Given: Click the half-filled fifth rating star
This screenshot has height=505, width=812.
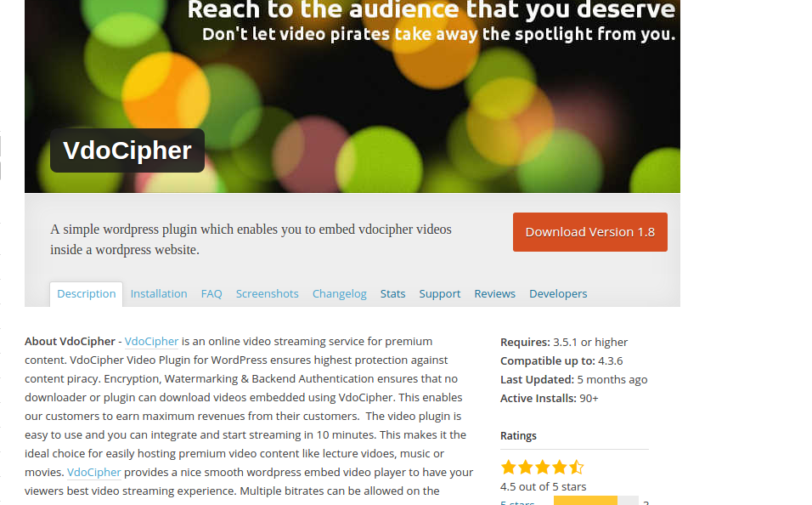Looking at the screenshot, I should (x=577, y=467).
